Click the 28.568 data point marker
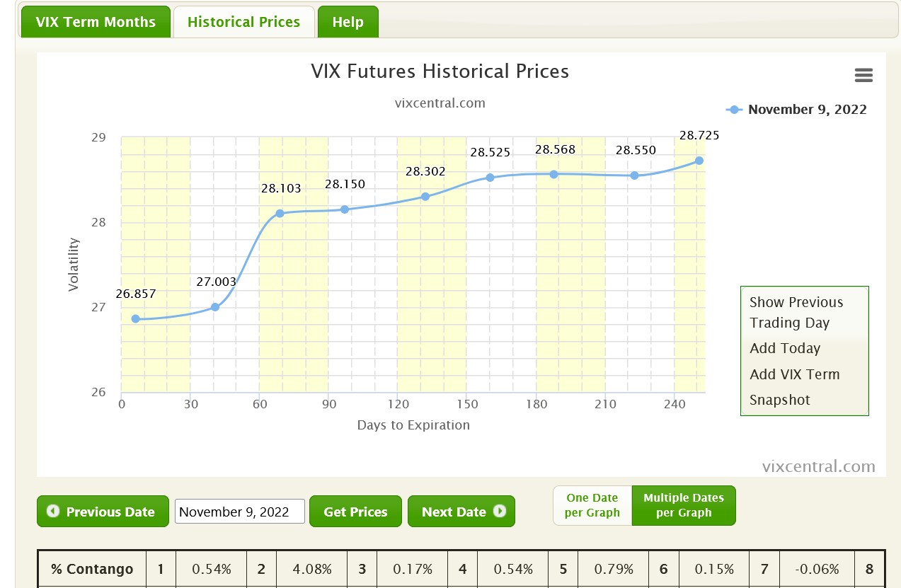 (x=553, y=174)
